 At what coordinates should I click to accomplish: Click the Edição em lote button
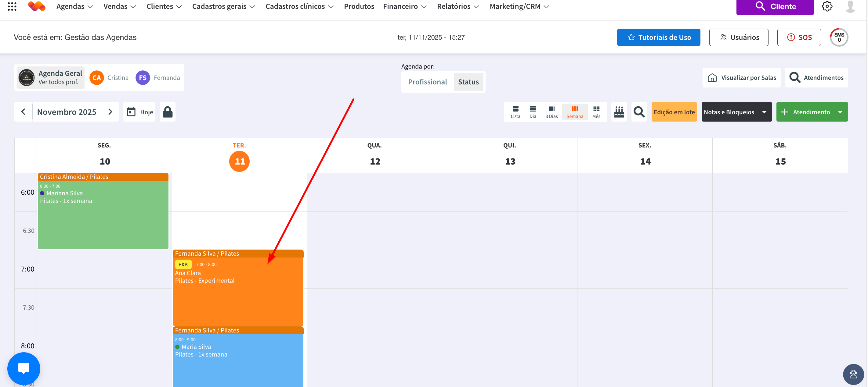tap(674, 112)
